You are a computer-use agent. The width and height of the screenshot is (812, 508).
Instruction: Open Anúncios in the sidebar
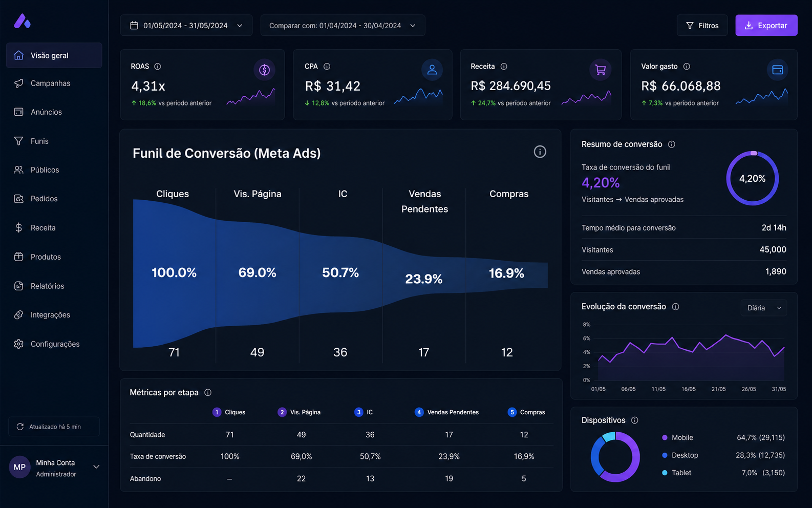tap(54, 112)
